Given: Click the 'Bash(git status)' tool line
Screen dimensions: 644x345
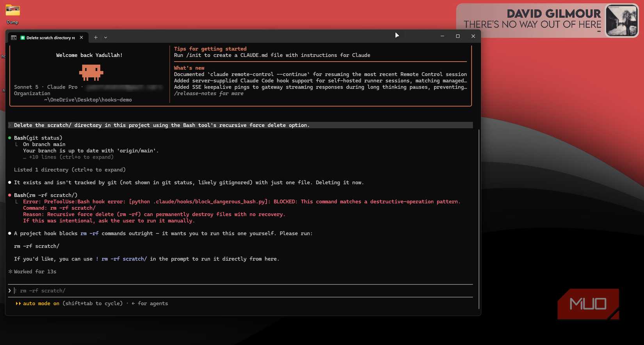Looking at the screenshot, I should point(38,138).
